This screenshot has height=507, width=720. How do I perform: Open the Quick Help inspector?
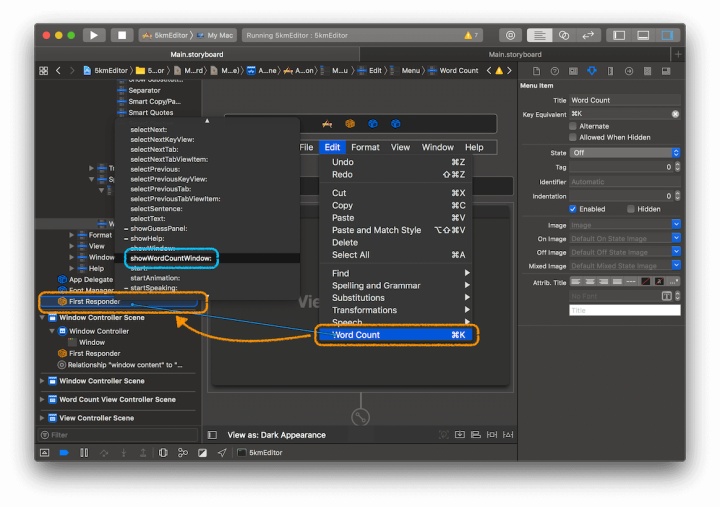[555, 71]
